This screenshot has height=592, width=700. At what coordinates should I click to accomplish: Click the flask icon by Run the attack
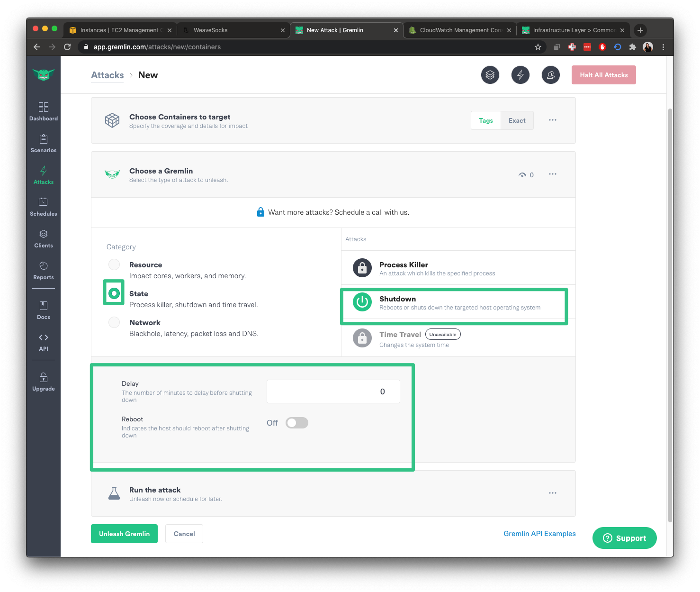[x=114, y=493]
